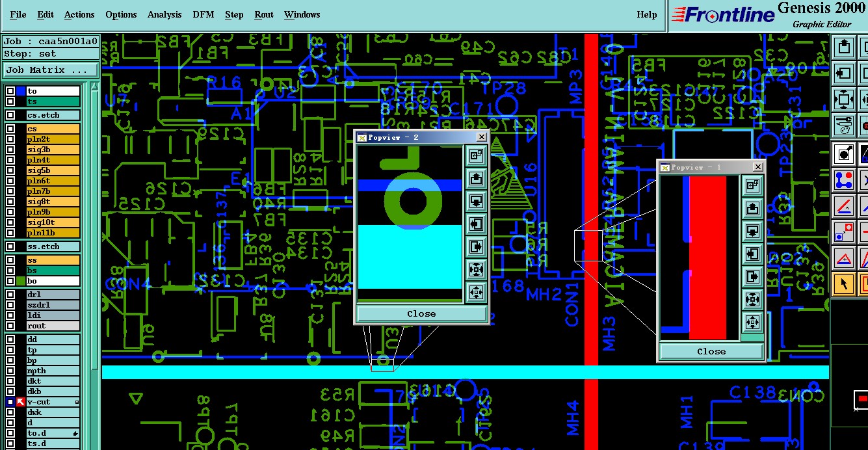The image size is (868, 450).
Task: Select the circle-with-arrow feature select tool
Action: tap(844, 154)
